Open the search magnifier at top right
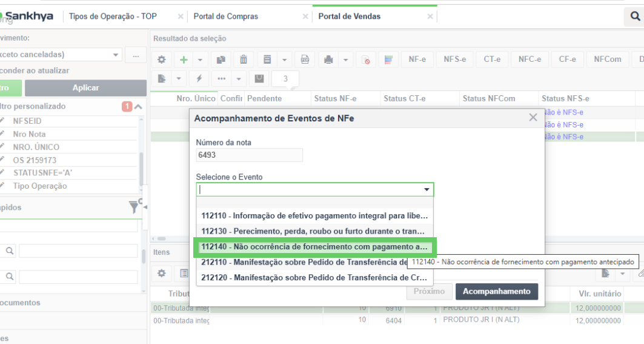 [634, 16]
